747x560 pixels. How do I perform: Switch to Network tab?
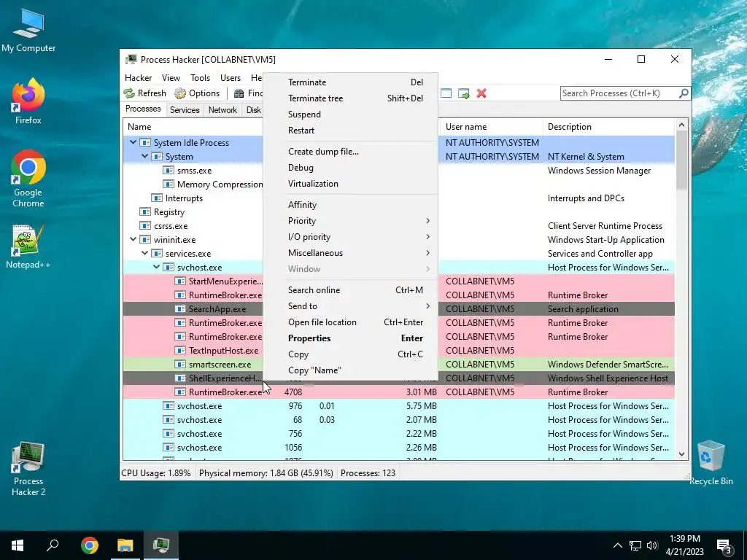coord(222,110)
